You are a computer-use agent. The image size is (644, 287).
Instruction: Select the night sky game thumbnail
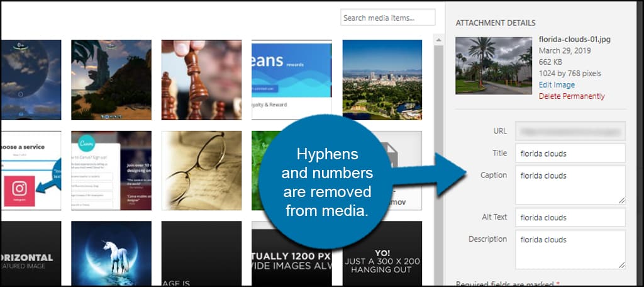tap(31, 80)
